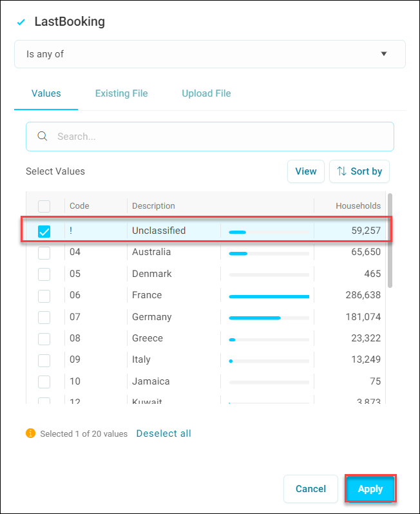Click the households value 181,074

[x=363, y=317]
